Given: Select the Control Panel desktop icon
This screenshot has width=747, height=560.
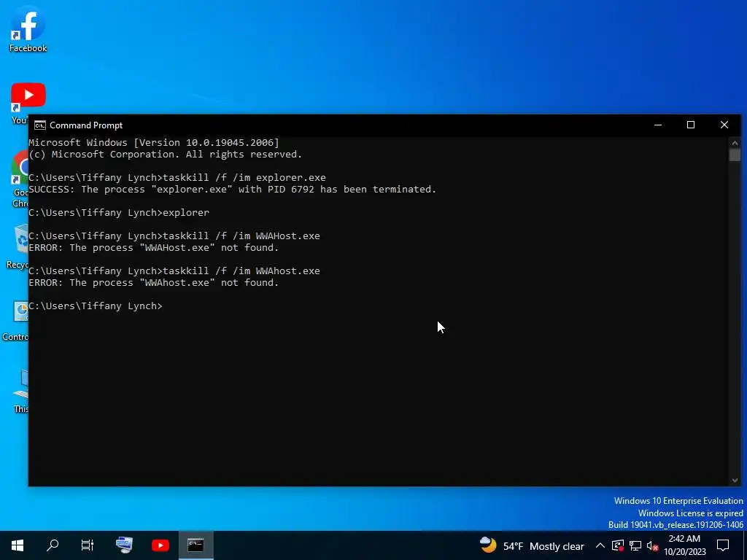Looking at the screenshot, I should click(15, 321).
